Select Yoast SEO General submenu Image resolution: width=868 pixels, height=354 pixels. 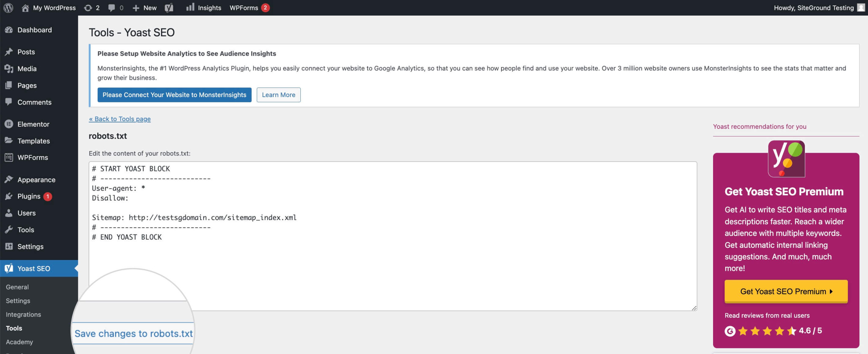click(x=17, y=287)
